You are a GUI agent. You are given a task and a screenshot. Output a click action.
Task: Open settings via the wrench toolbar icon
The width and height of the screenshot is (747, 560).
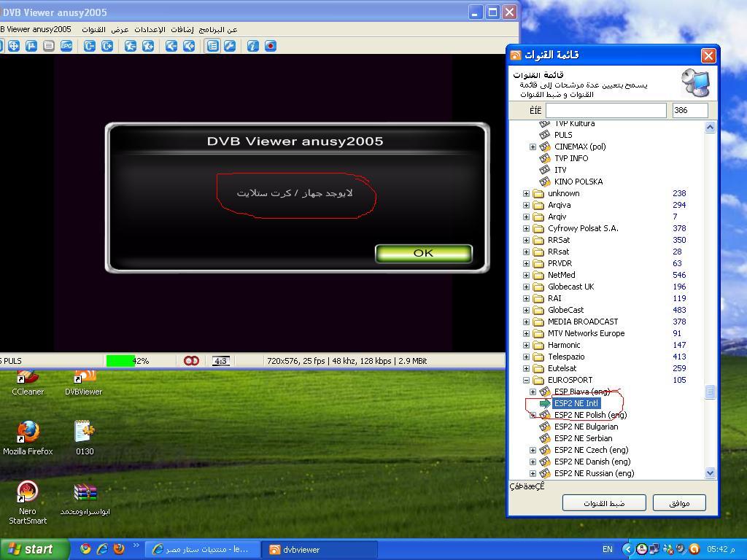[x=230, y=46]
